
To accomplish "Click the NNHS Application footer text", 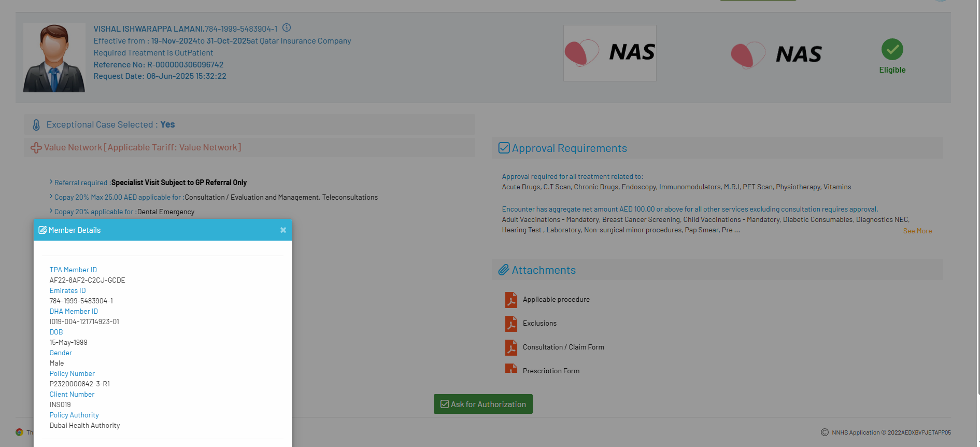I will tap(891, 432).
